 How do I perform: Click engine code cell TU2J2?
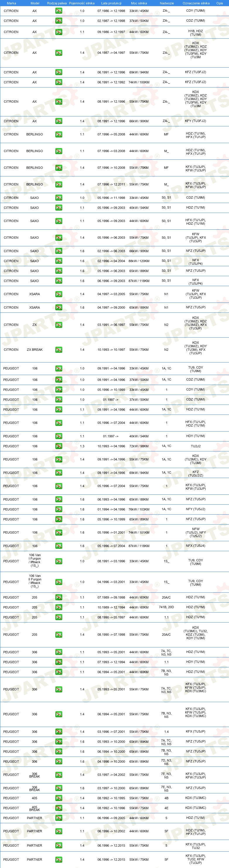(196, 446)
